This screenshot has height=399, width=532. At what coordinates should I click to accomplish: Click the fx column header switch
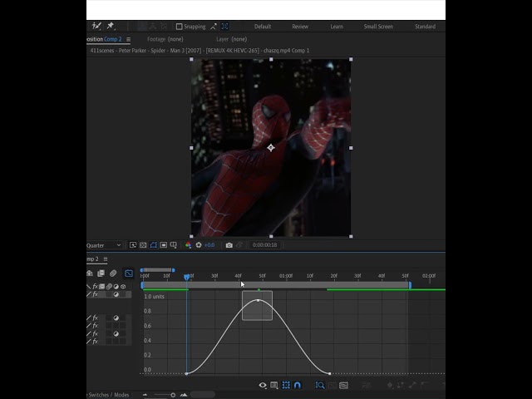click(x=96, y=286)
